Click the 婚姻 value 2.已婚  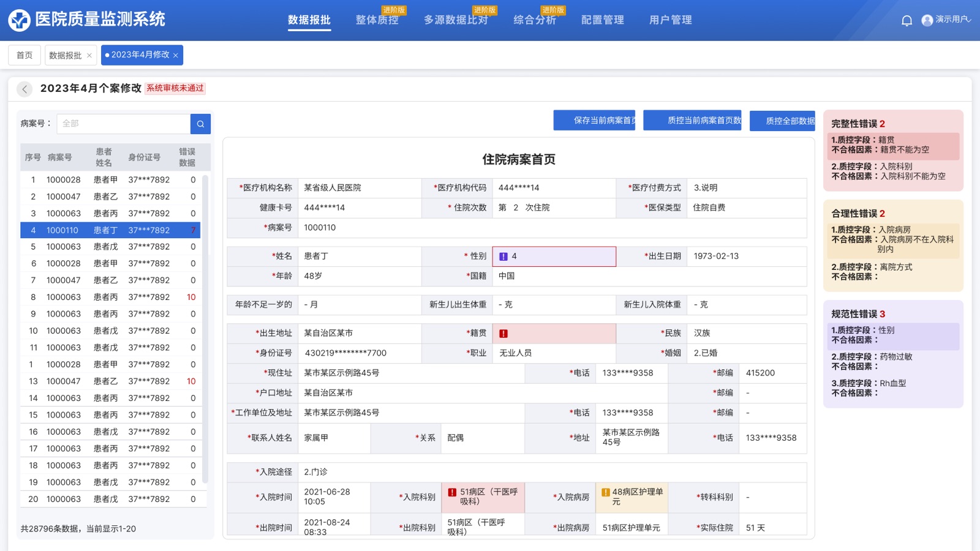point(706,353)
